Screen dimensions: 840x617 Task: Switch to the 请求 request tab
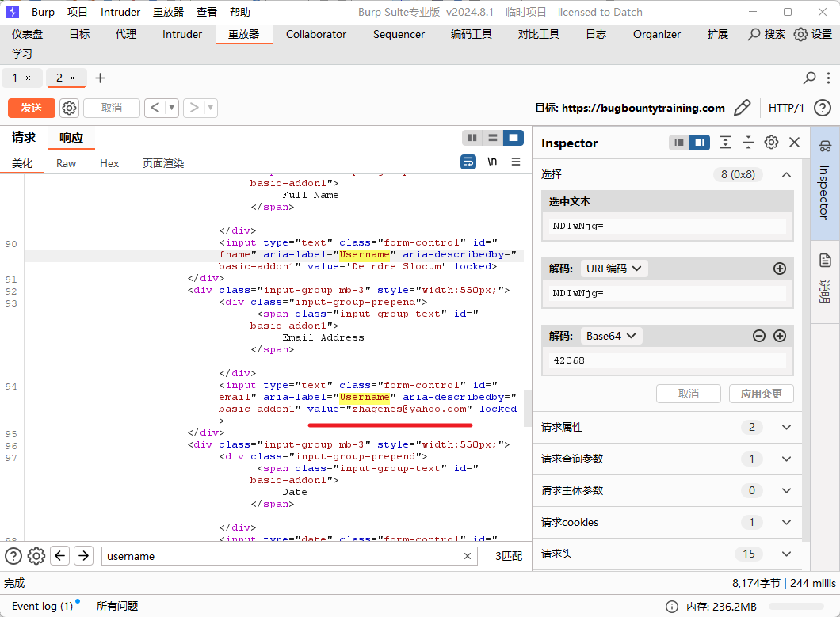[x=24, y=138]
